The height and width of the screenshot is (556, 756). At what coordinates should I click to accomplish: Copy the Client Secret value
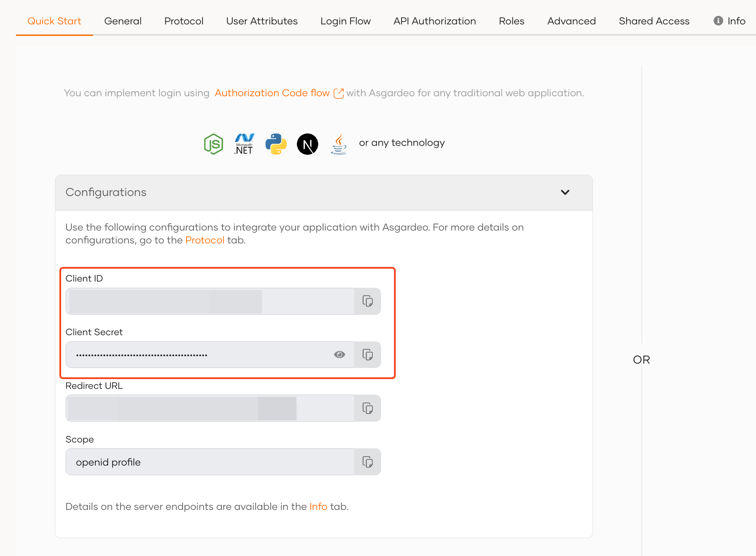(367, 355)
